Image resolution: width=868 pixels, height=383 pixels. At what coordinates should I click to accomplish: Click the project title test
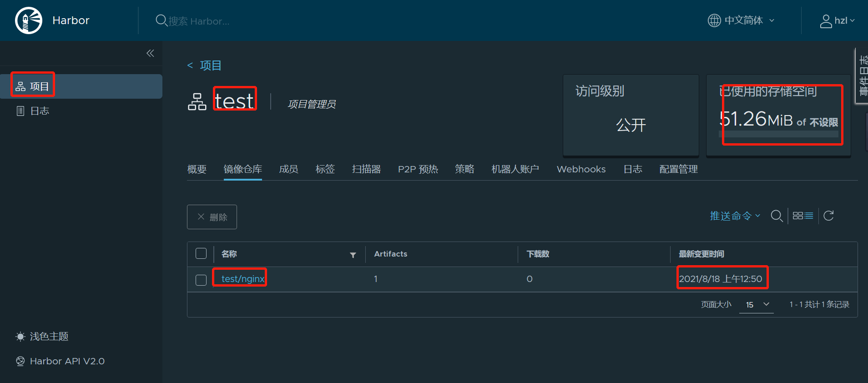click(x=234, y=101)
